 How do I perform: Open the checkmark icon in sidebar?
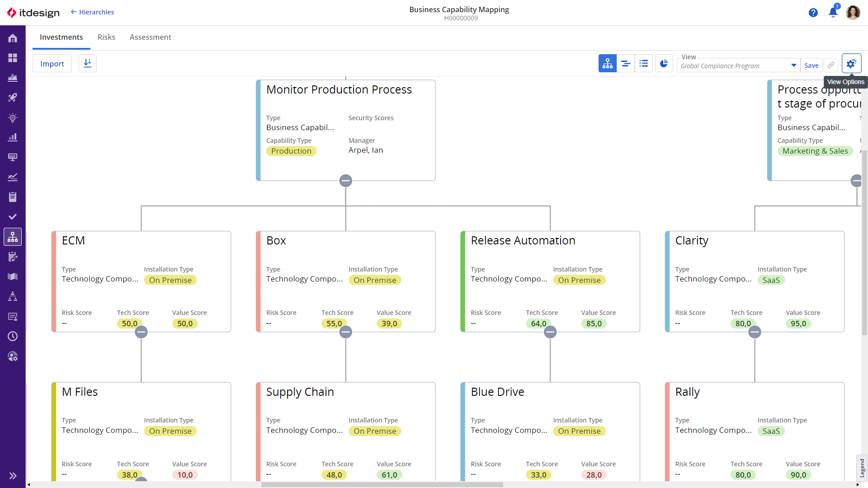tap(13, 217)
